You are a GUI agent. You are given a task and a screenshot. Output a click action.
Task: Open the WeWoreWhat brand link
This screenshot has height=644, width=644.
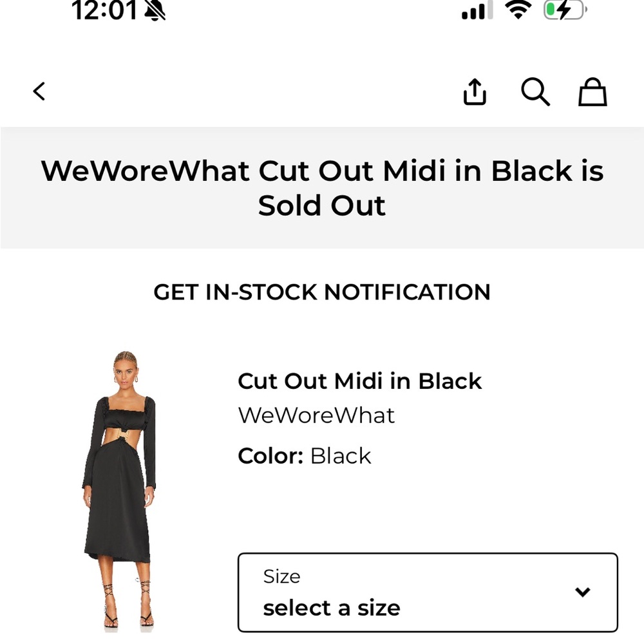tap(316, 415)
